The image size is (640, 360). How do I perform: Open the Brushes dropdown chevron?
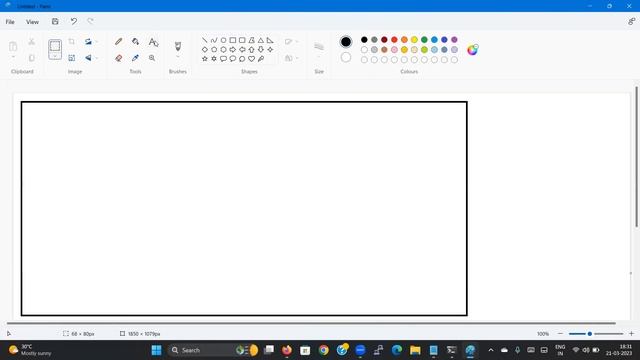[x=178, y=57]
